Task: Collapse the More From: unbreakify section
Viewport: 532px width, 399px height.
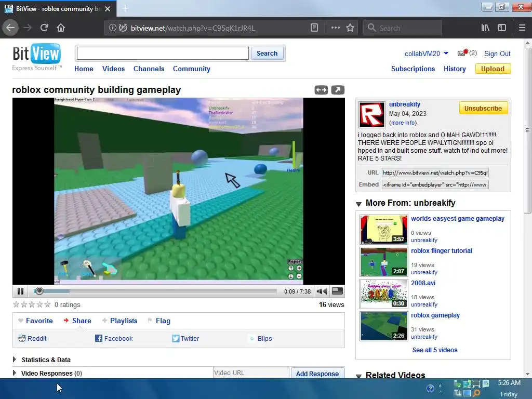Action: point(358,204)
